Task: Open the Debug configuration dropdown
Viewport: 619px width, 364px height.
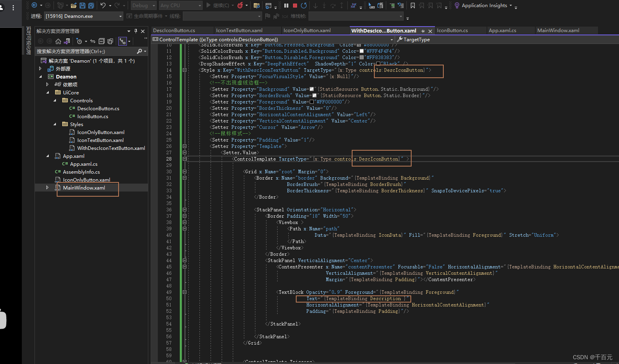Action: coord(143,5)
